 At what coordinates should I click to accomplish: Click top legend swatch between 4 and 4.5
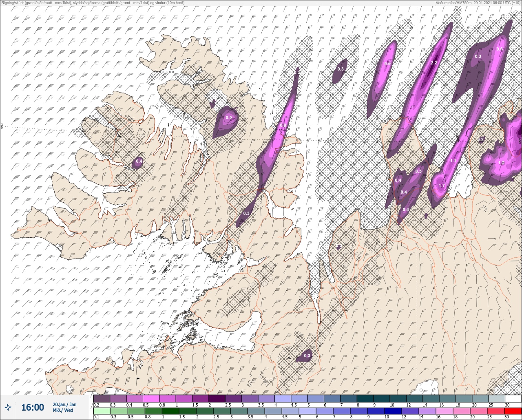click(283, 398)
